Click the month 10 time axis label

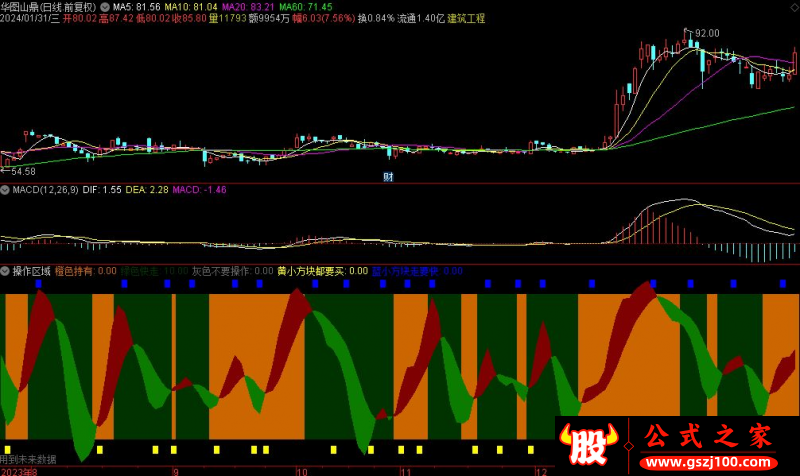[x=302, y=472]
